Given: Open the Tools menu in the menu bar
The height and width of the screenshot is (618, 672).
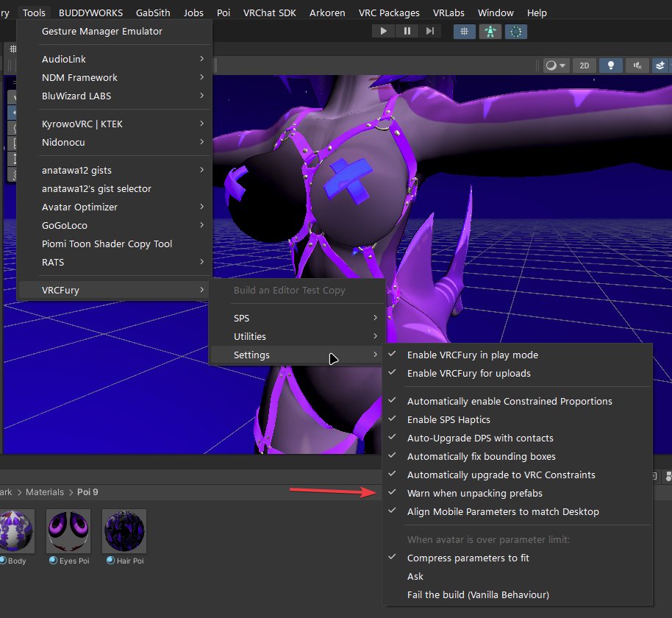Looking at the screenshot, I should pos(34,13).
